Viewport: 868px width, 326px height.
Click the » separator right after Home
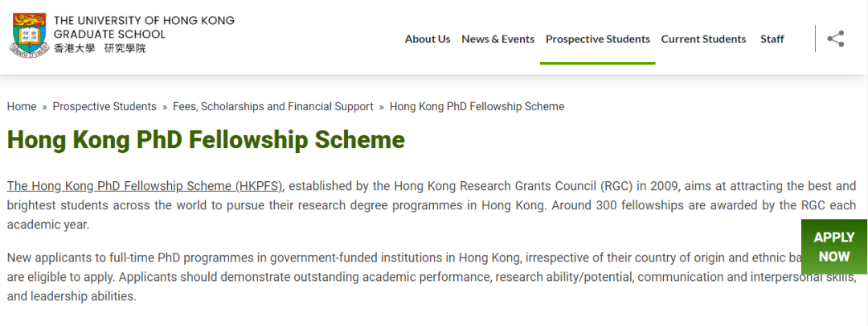pyautogui.click(x=45, y=107)
